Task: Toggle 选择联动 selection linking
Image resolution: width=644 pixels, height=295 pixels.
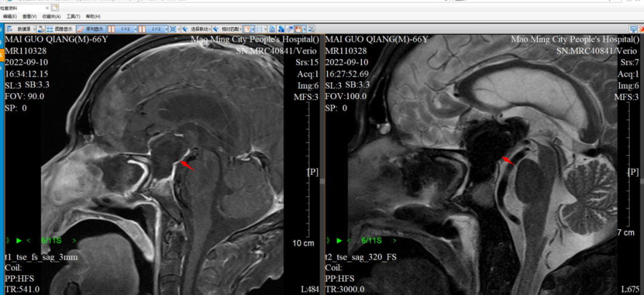Action: (196, 29)
